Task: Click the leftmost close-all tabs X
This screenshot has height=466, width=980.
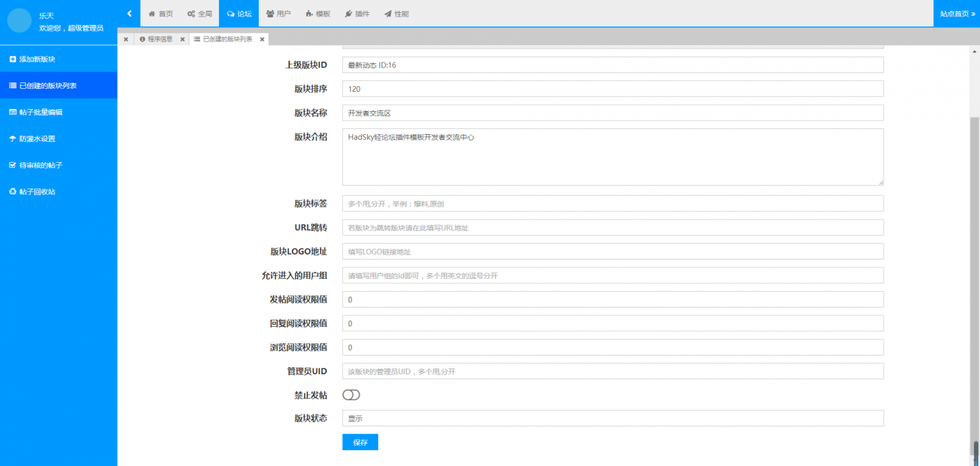Action: click(126, 39)
